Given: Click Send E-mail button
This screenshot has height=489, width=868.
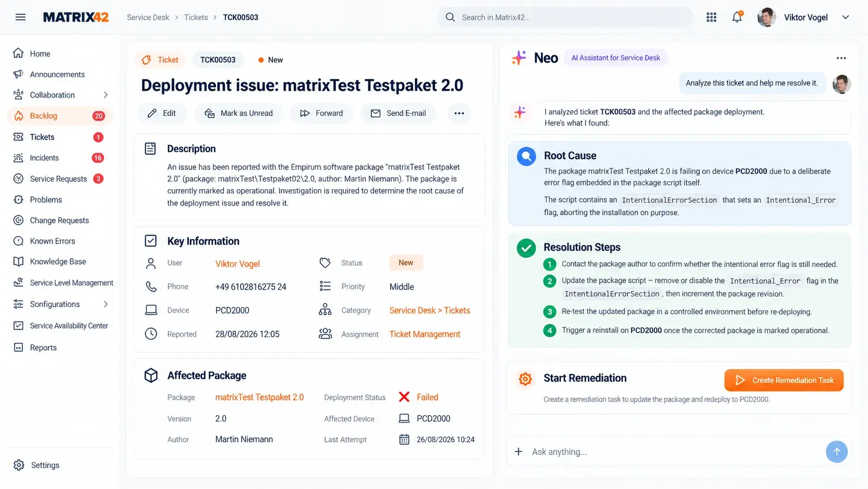Looking at the screenshot, I should pos(399,113).
